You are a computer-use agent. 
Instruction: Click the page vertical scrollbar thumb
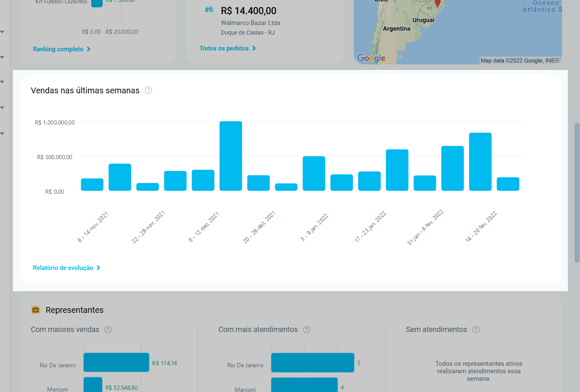[x=577, y=192]
